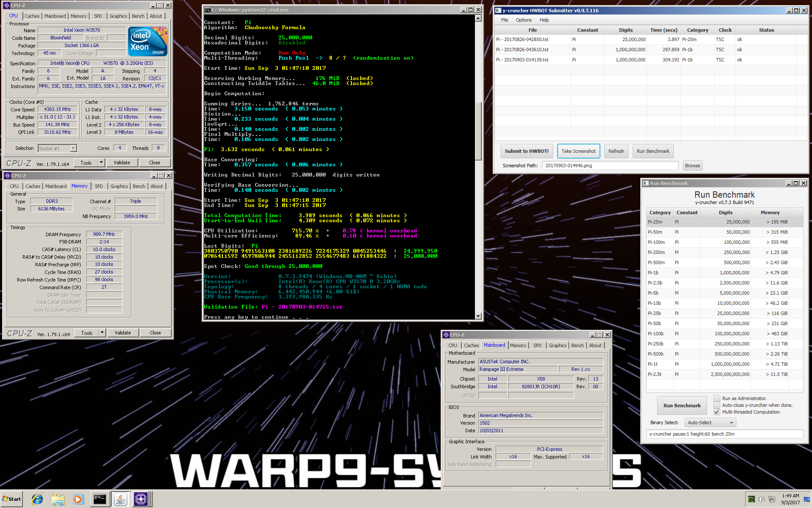The image size is (812, 508).
Task: Click the cmd.exe window title icon
Action: 207,10
